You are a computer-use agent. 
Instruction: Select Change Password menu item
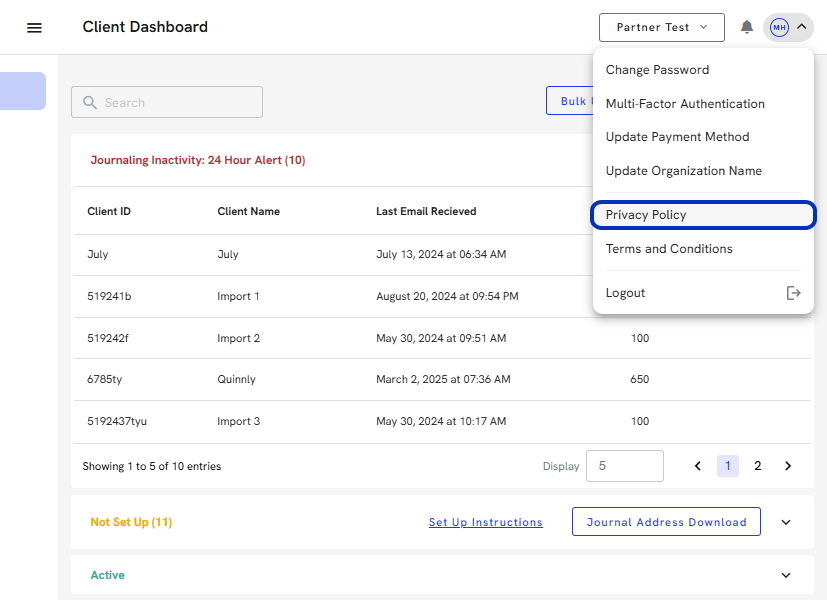657,70
